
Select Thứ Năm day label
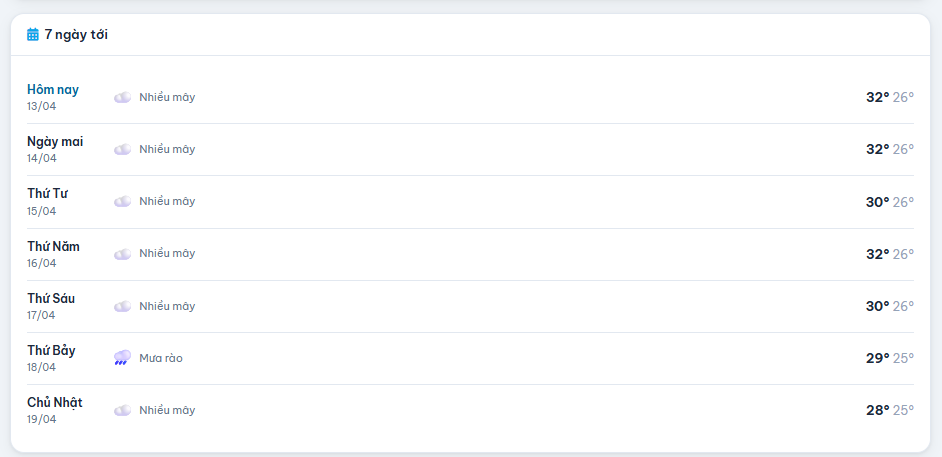click(x=53, y=246)
